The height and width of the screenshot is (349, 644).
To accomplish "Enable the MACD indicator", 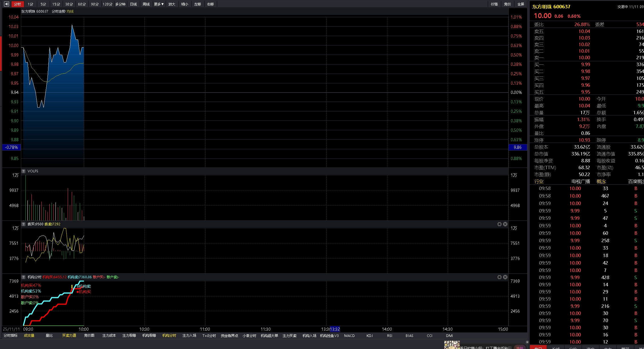I will coord(349,336).
